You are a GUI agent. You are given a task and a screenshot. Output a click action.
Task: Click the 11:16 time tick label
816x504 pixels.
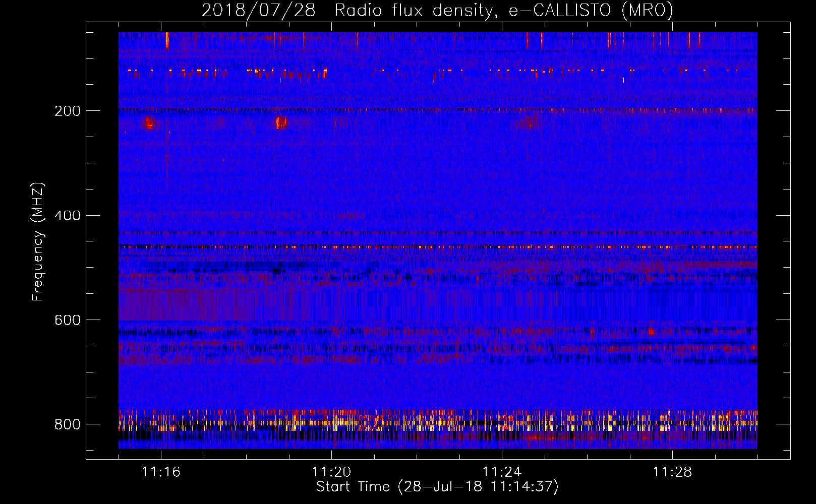point(161,472)
